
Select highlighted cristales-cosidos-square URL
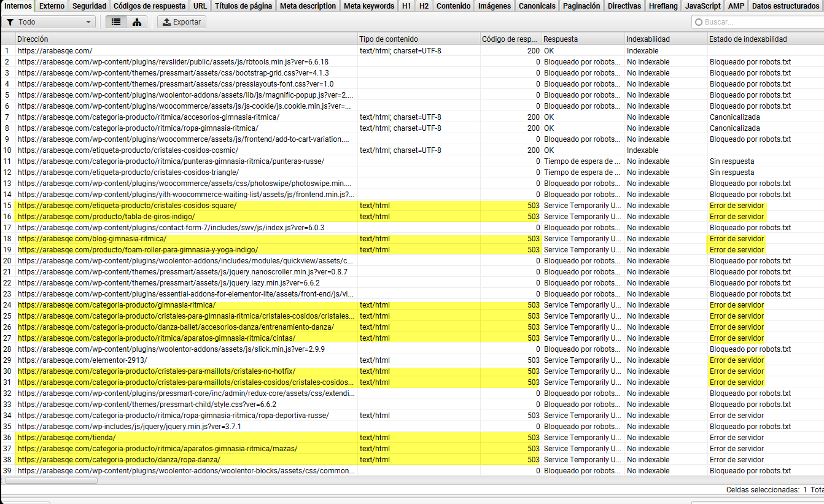127,206
